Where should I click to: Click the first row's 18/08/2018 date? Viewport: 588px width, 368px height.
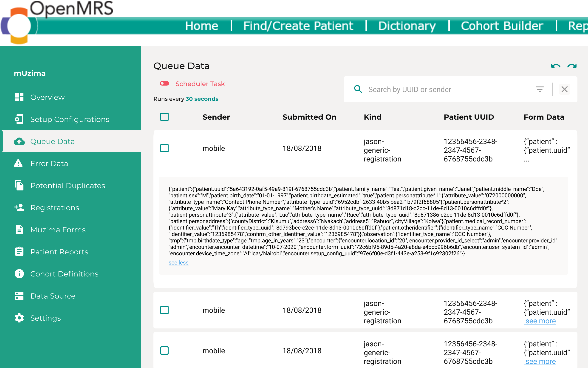tap(302, 148)
